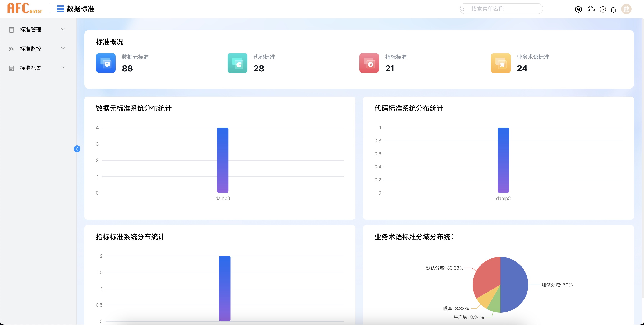
Task: Open the AI assistant icon
Action: pyautogui.click(x=578, y=10)
